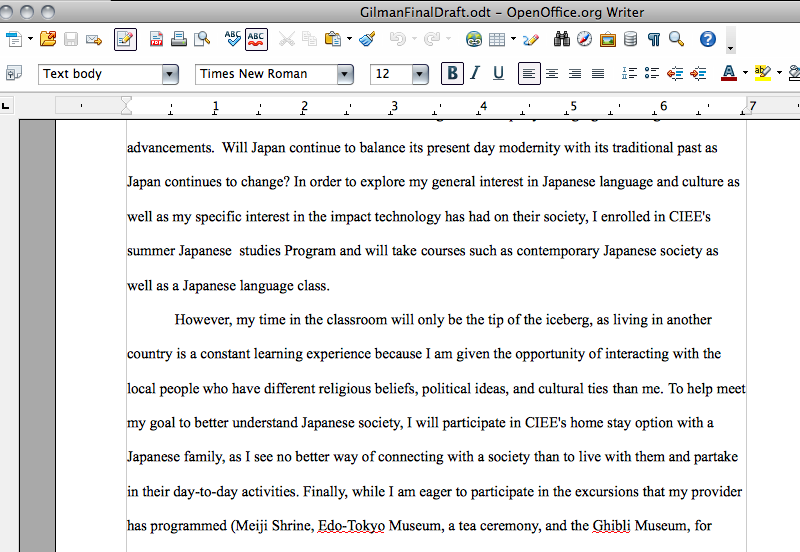
Task: Click the Undo icon
Action: click(397, 39)
